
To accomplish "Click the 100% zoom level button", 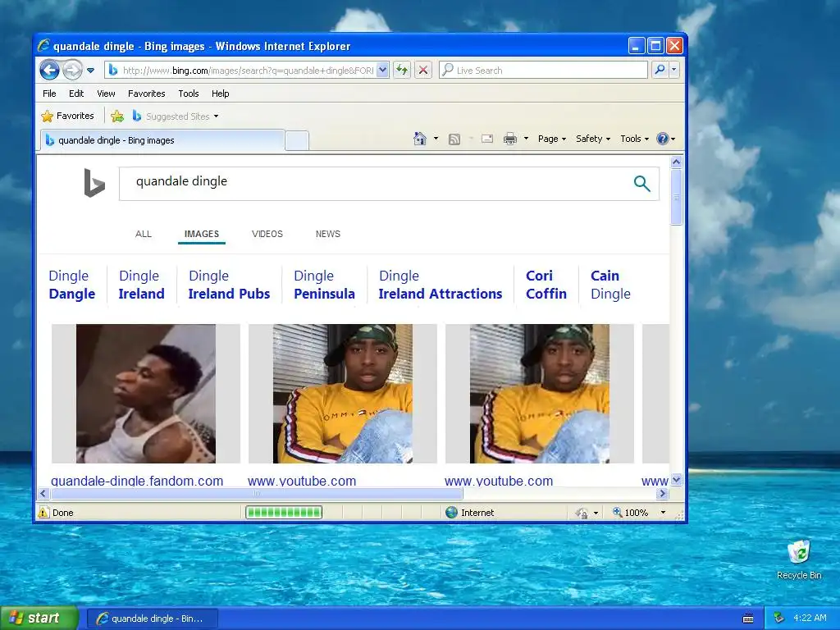I will 631,513.
